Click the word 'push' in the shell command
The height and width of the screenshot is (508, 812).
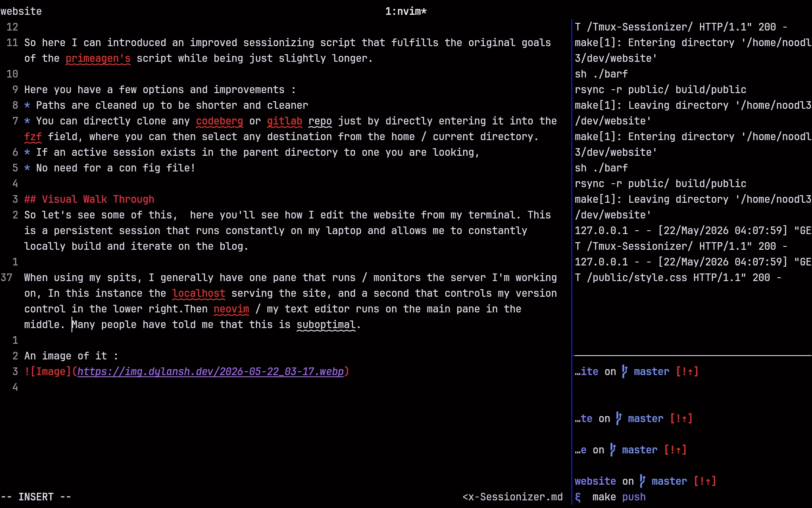point(634,497)
